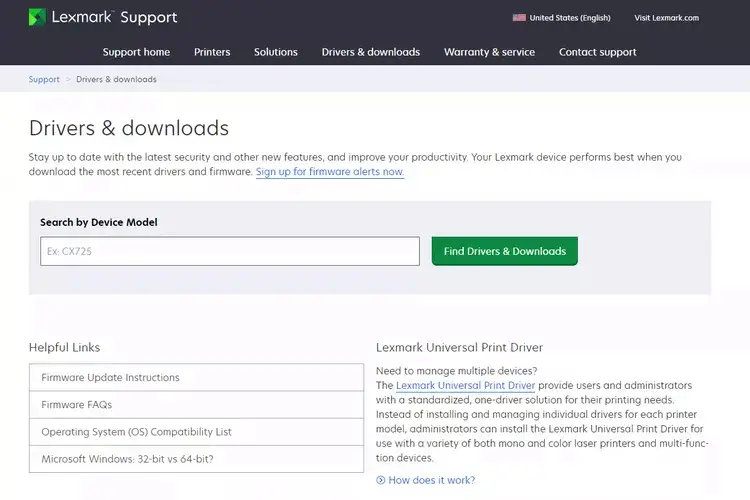Open Firmware Update Instructions helpful link
Viewport: 750px width, 500px height.
tap(196, 378)
